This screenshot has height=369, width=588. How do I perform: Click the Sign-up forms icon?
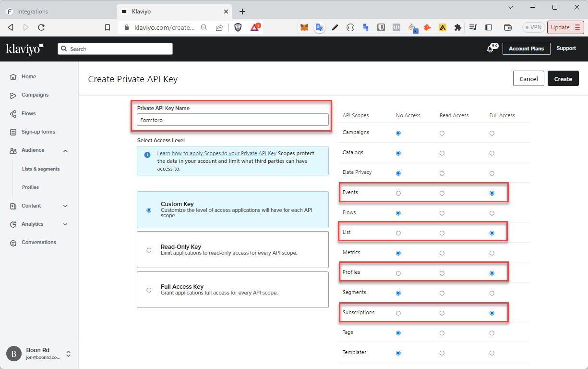(13, 132)
